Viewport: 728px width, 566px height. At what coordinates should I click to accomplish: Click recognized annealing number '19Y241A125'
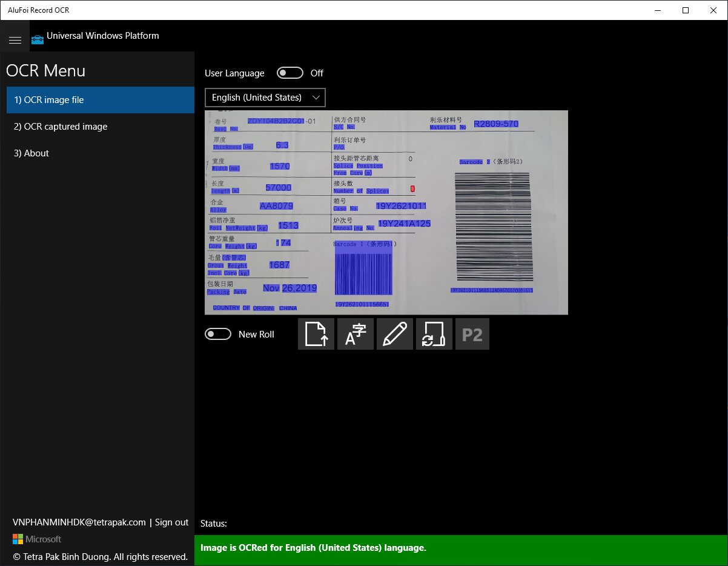404,224
